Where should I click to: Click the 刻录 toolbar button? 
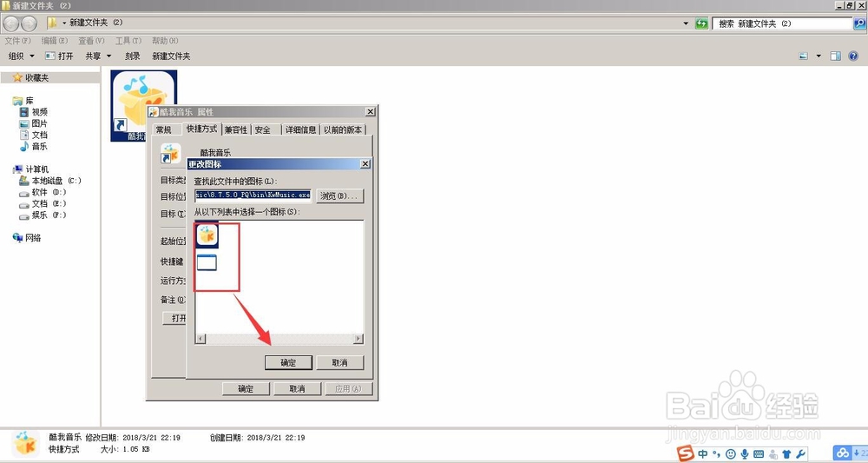click(132, 56)
